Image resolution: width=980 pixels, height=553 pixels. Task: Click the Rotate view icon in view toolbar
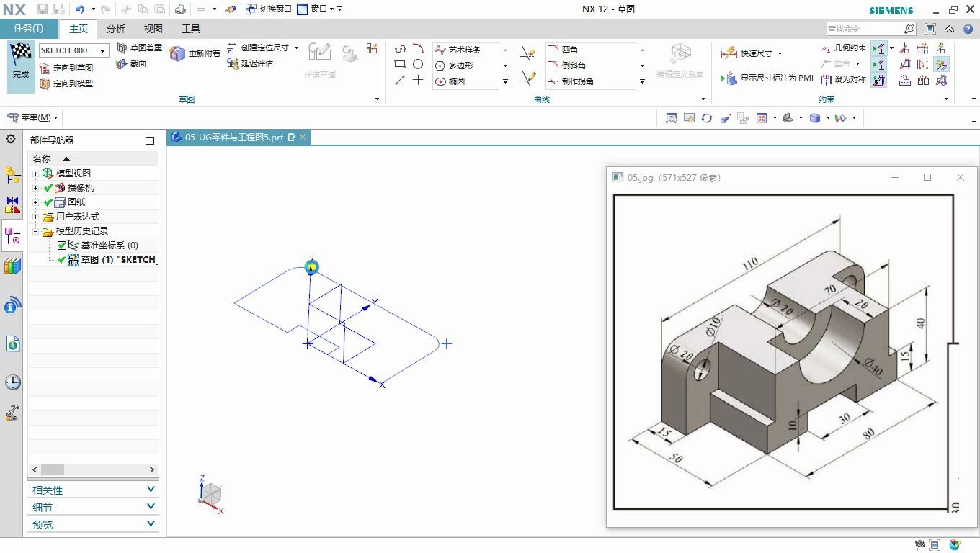pos(706,118)
